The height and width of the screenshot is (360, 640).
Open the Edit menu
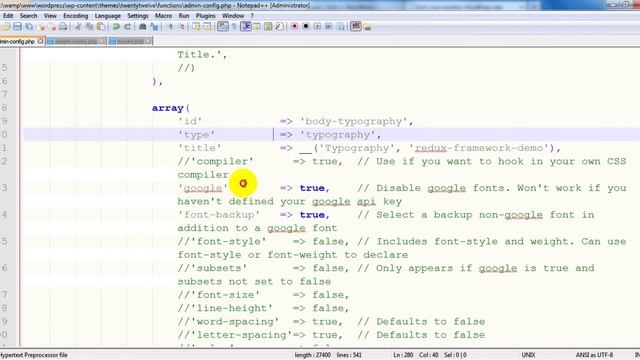click(x=8, y=16)
